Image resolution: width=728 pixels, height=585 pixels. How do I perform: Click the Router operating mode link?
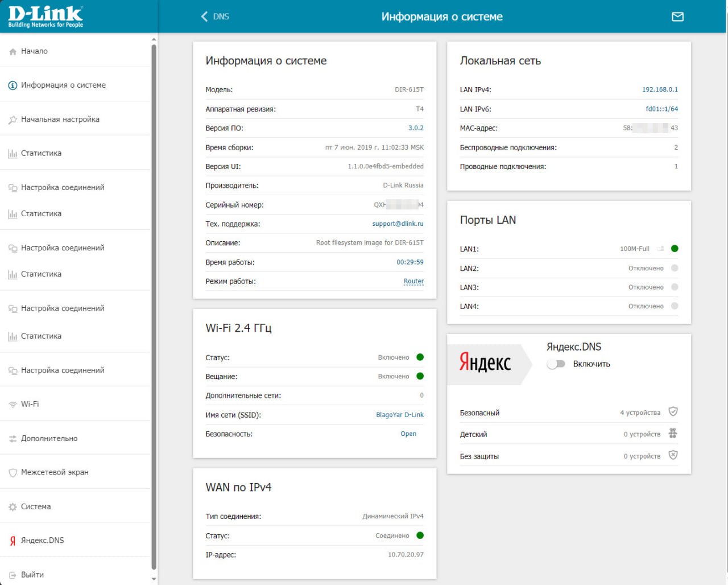(x=413, y=281)
